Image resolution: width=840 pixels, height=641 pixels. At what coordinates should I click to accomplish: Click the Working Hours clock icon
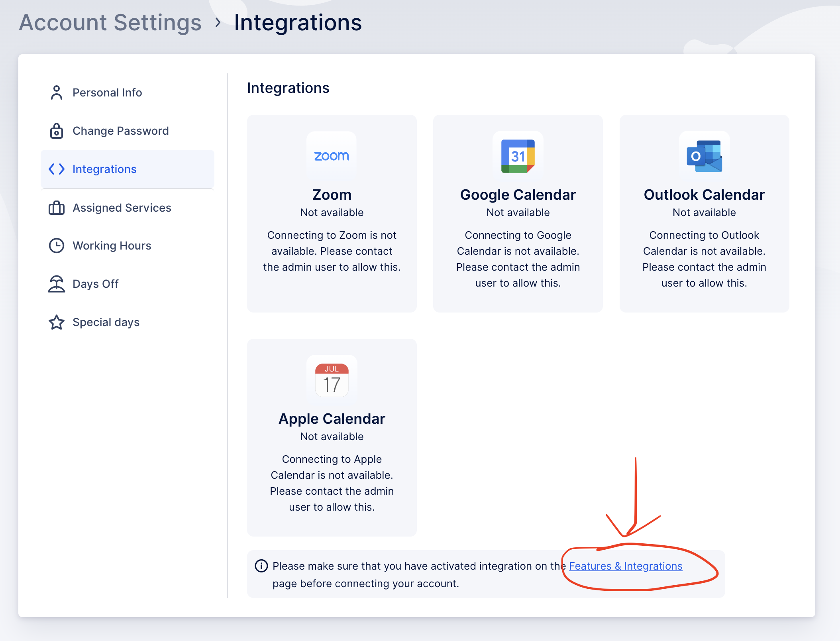[57, 246]
